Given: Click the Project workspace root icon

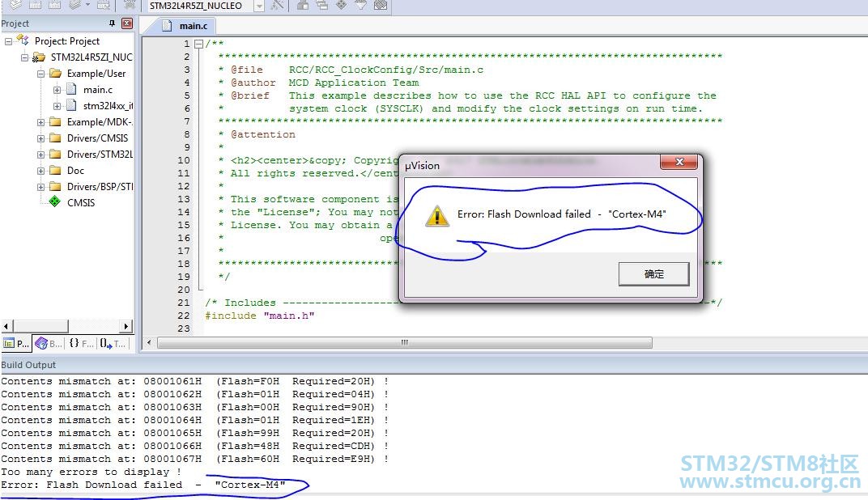Looking at the screenshot, I should click(x=23, y=40).
